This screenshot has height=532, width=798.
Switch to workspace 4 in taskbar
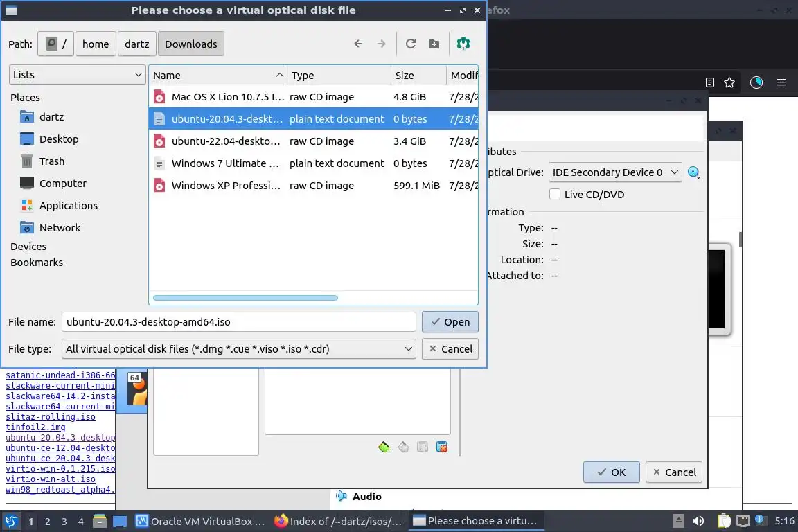tap(81, 522)
